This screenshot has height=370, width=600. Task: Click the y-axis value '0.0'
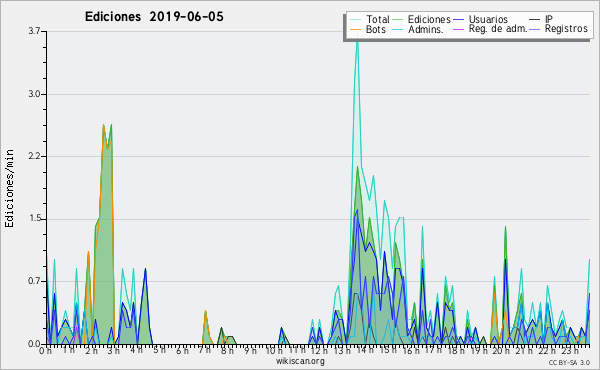point(34,344)
